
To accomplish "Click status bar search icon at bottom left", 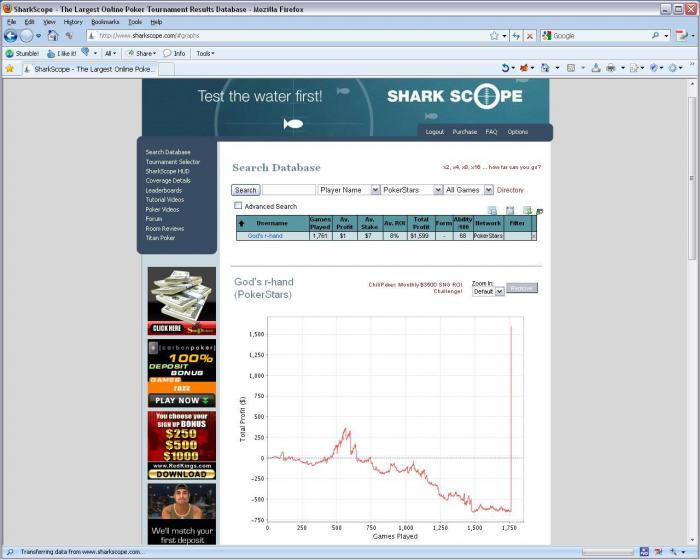I will 10,552.
